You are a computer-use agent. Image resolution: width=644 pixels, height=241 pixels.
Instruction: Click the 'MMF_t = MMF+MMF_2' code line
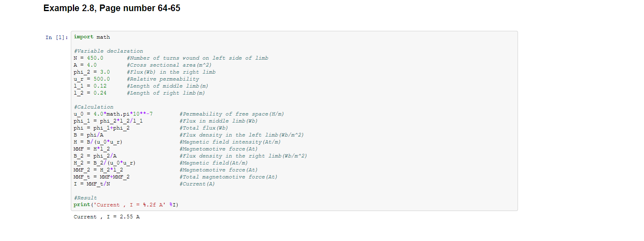102,177
